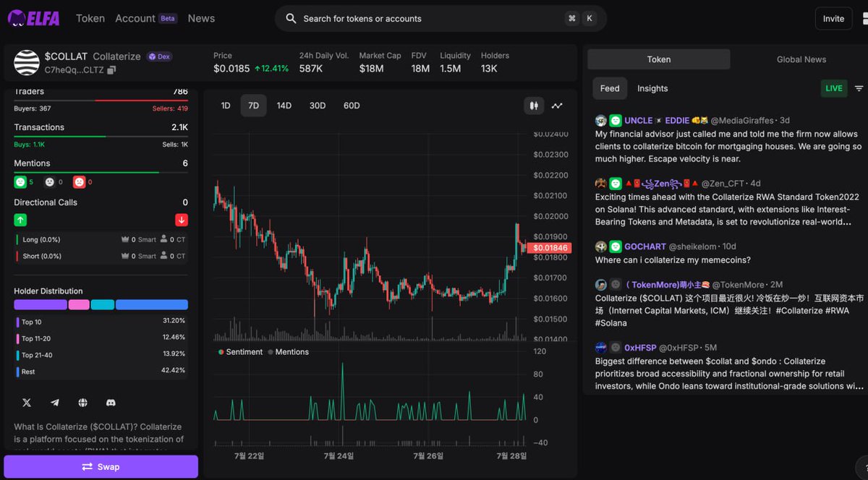
Task: Click UNCLE EDDIE's avatar in feed
Action: coord(601,121)
